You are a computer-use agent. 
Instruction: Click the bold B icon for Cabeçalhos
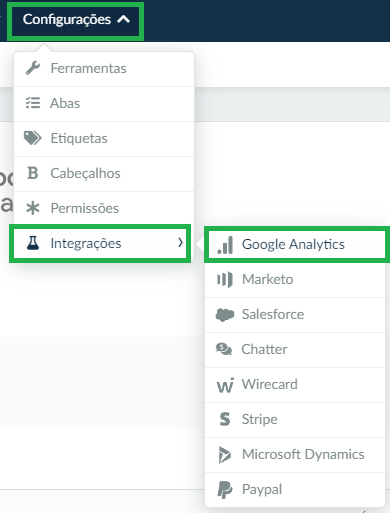(33, 173)
